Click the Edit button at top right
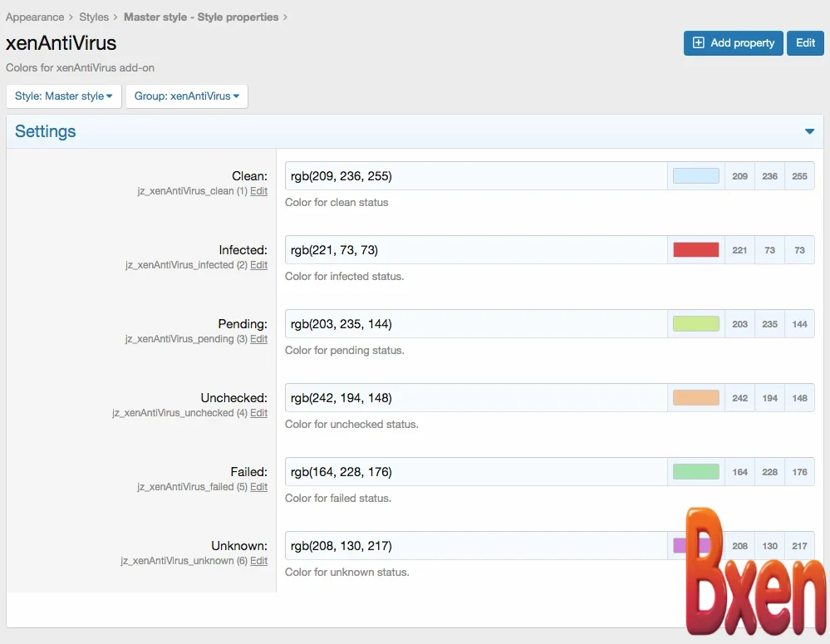This screenshot has width=830, height=644. click(x=805, y=43)
